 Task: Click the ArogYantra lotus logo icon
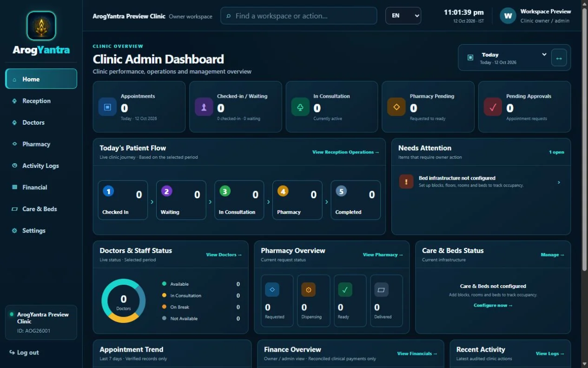41,26
